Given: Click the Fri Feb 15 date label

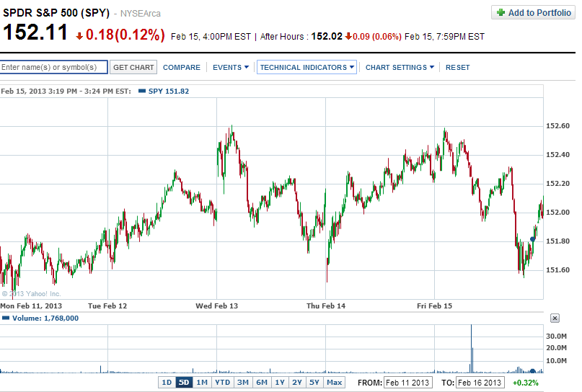Looking at the screenshot, I should click(x=434, y=306).
